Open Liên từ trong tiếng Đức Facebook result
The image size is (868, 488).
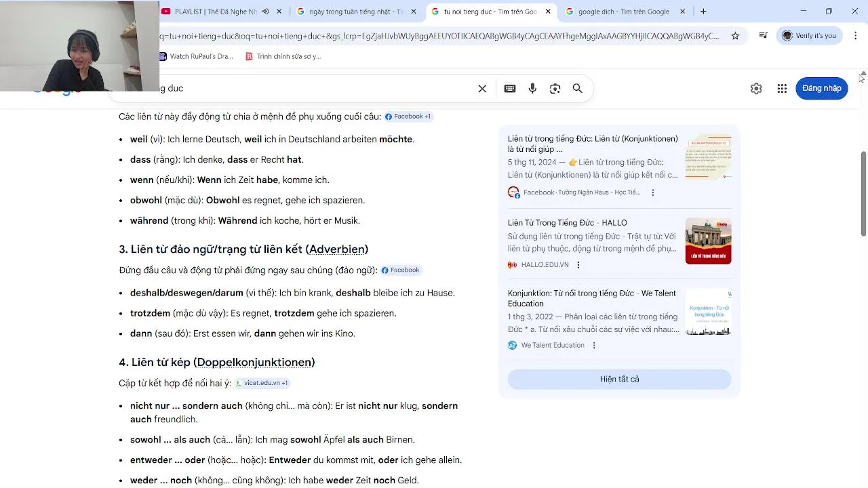point(593,144)
